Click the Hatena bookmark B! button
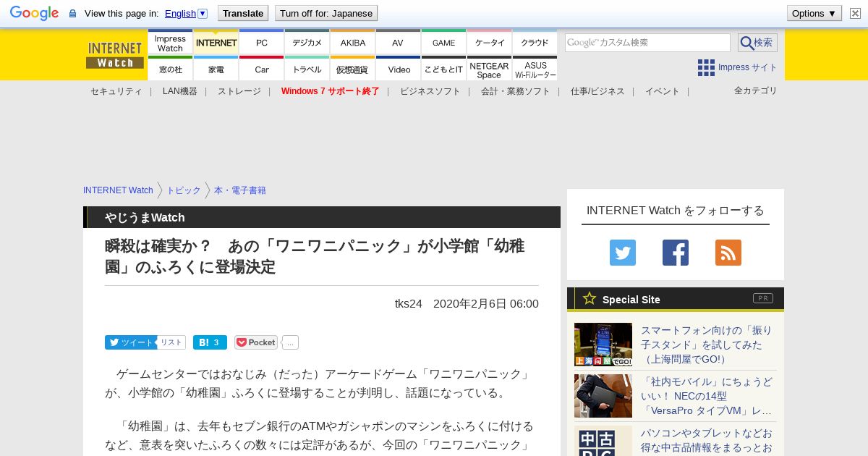Image resolution: width=868 pixels, height=456 pixels. (210, 342)
